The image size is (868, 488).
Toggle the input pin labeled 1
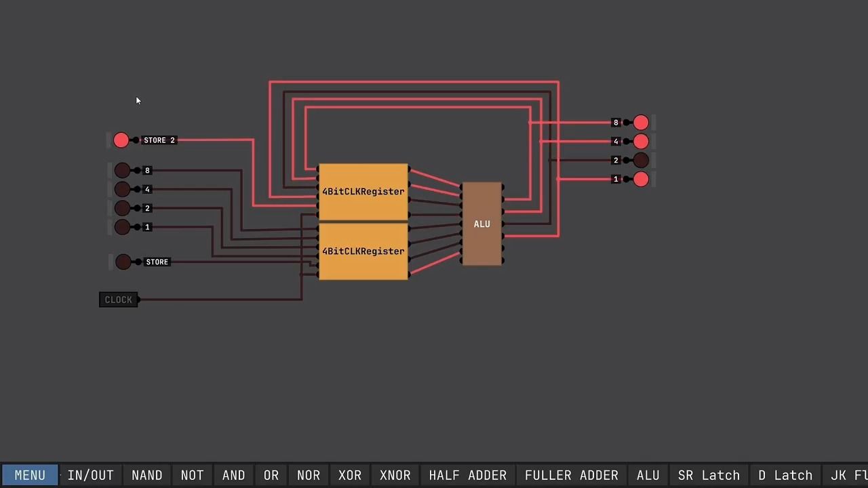click(x=122, y=227)
